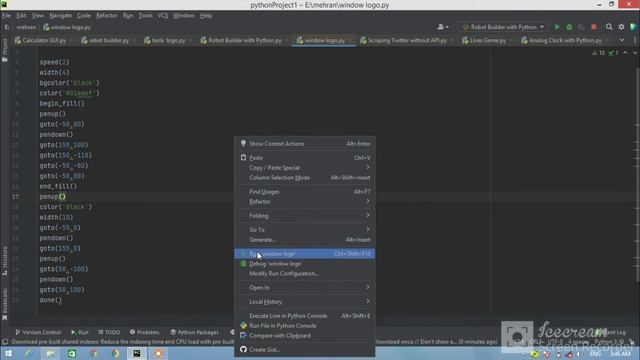The height and width of the screenshot is (360, 640).
Task: Choose Run File in Python Console
Action: (304, 326)
